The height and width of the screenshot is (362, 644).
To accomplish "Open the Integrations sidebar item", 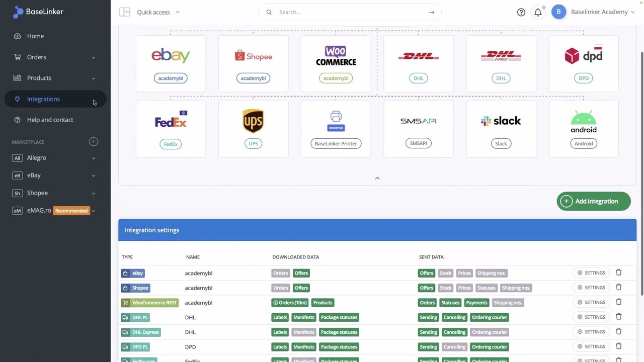I will [x=55, y=99].
